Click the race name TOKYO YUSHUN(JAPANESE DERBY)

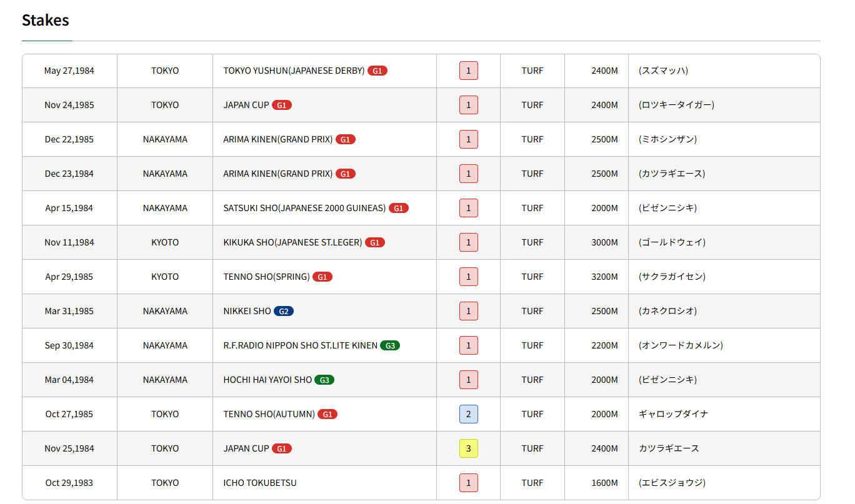tap(294, 71)
